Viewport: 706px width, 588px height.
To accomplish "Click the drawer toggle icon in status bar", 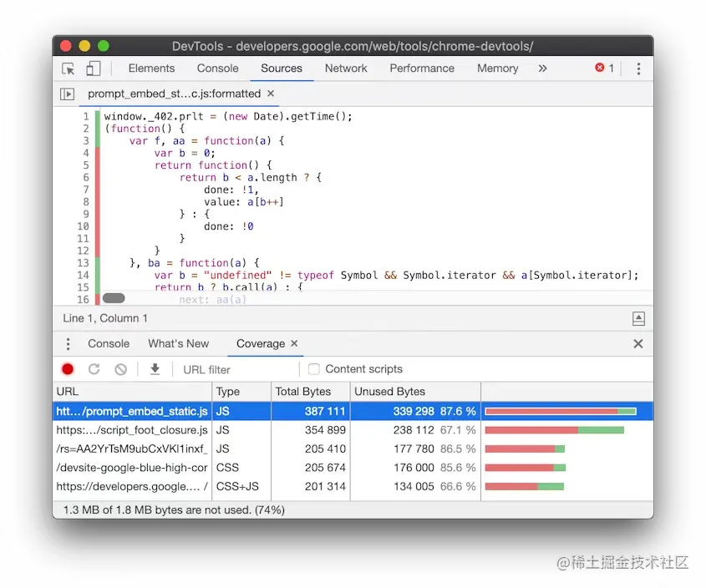I will 638,318.
